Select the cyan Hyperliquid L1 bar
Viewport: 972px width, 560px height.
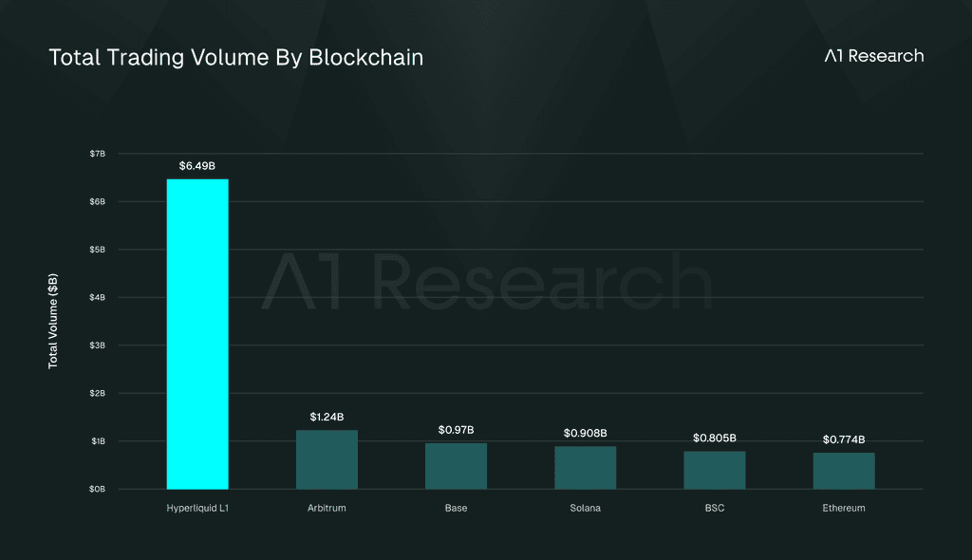pyautogui.click(x=197, y=334)
